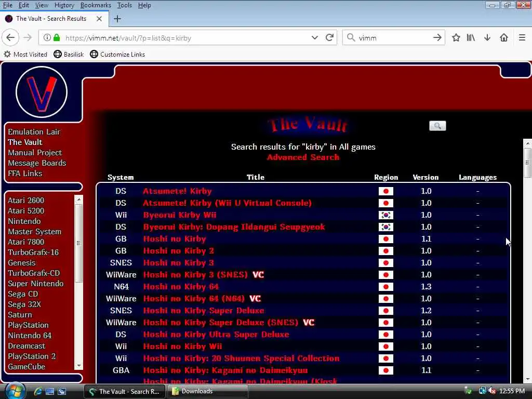The width and height of the screenshot is (532, 399).
Task: Open the Tools menu
Action: point(125,5)
